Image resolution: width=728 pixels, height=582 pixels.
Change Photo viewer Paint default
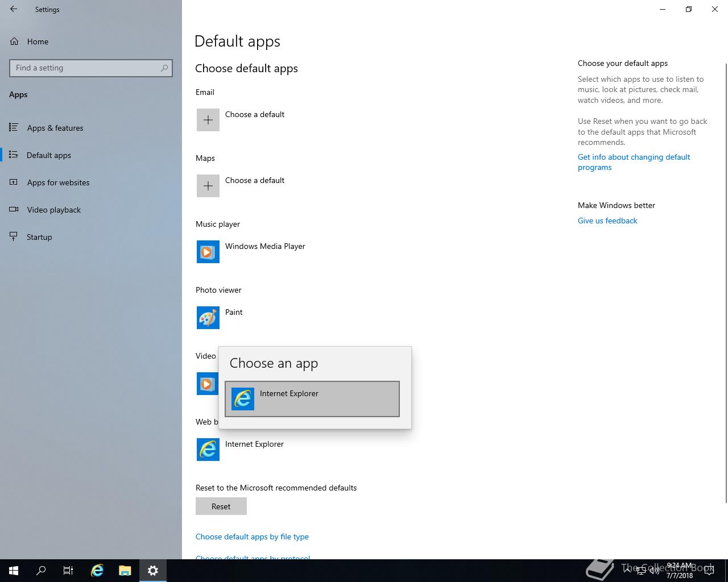234,312
